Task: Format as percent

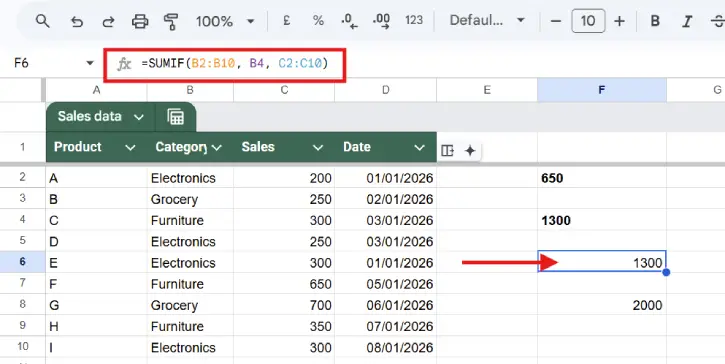Action: pos(318,21)
